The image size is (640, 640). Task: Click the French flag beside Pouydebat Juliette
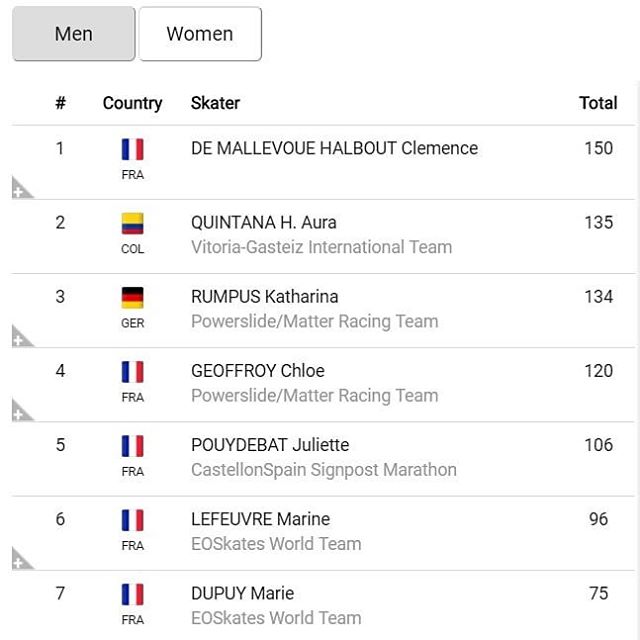click(x=132, y=446)
